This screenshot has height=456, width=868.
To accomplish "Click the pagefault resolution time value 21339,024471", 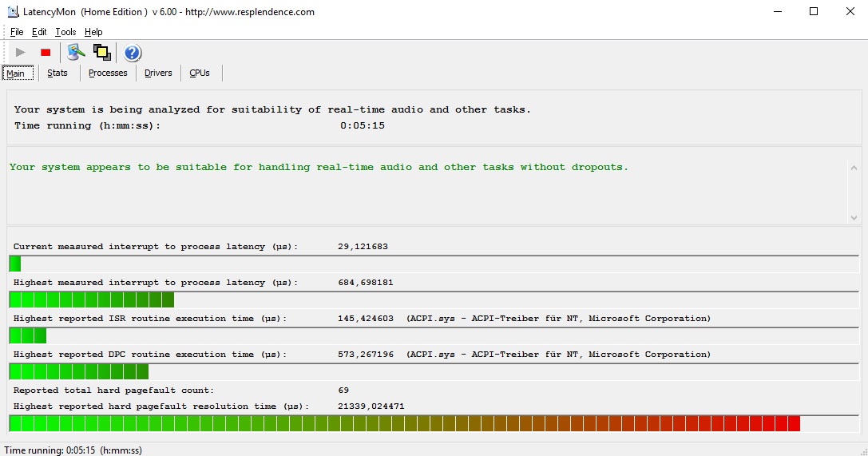I will pos(371,406).
